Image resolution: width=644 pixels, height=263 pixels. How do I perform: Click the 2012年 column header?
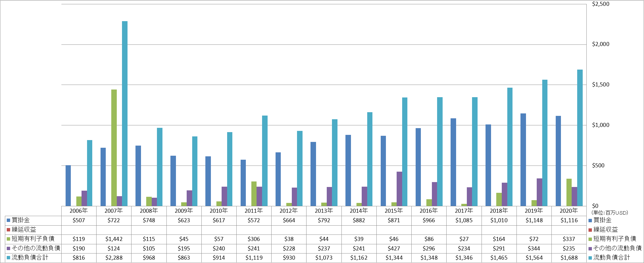click(289, 211)
